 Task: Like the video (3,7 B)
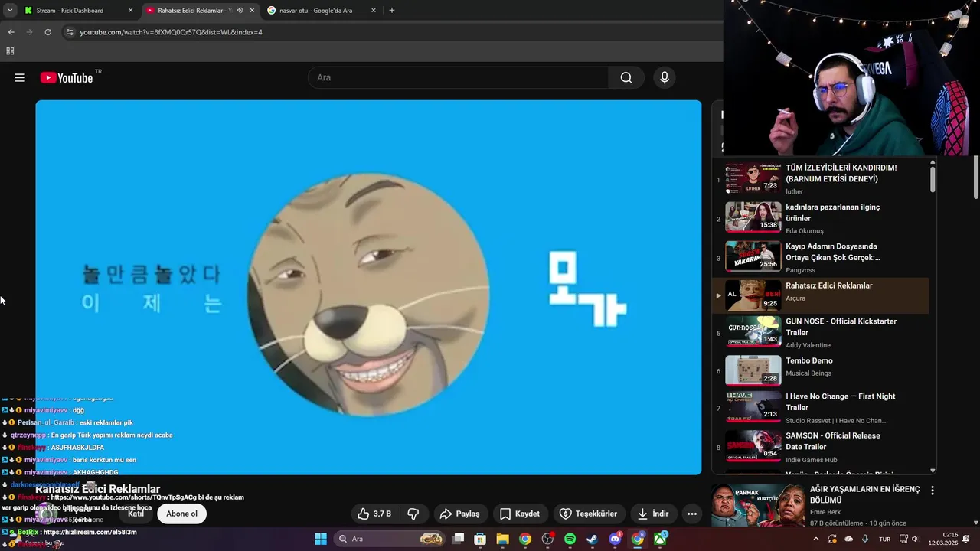(x=374, y=514)
